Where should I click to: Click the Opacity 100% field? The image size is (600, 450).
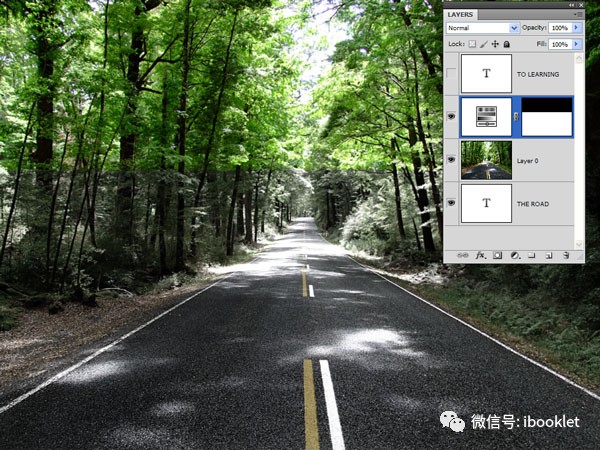pos(560,28)
